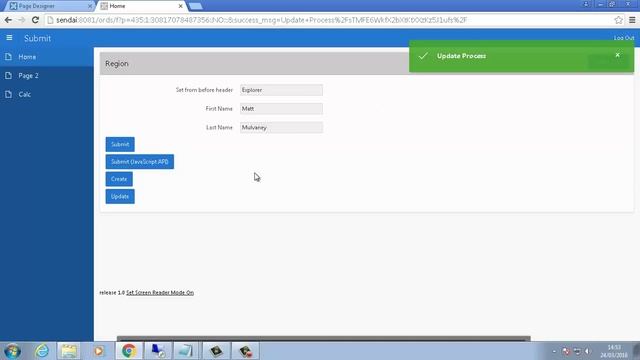Click the Submit application title
The width and height of the screenshot is (640, 360).
click(x=38, y=38)
